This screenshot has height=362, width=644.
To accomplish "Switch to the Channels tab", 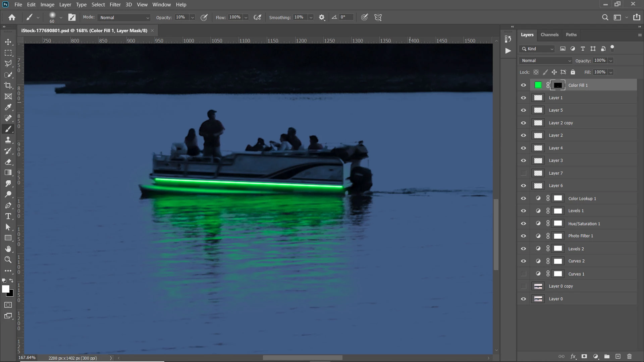I will (549, 35).
